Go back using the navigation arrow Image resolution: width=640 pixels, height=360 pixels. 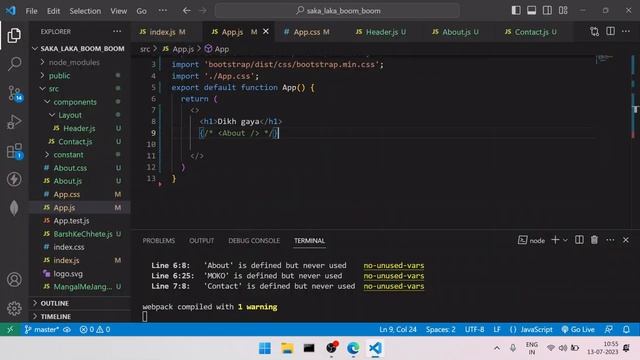187,11
